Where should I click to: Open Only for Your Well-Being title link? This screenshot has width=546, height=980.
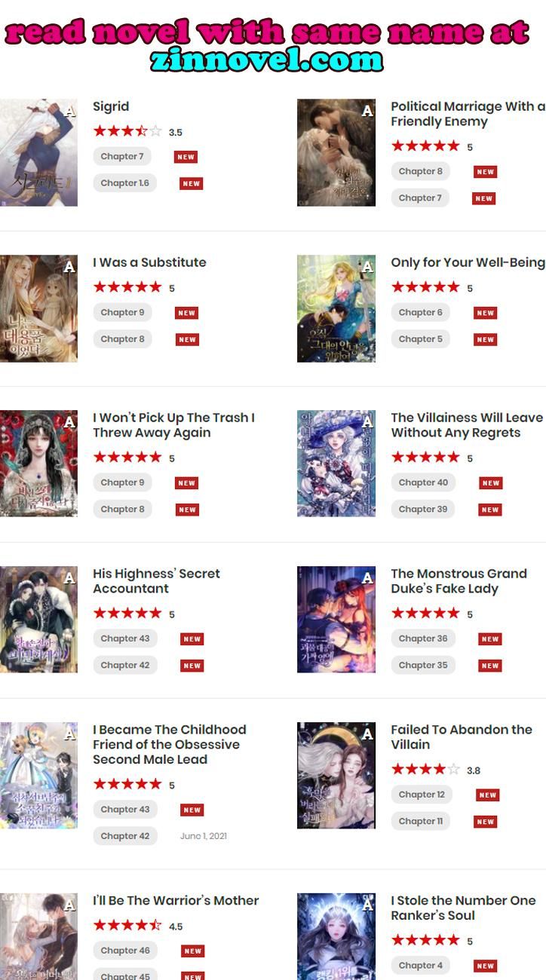(x=468, y=262)
